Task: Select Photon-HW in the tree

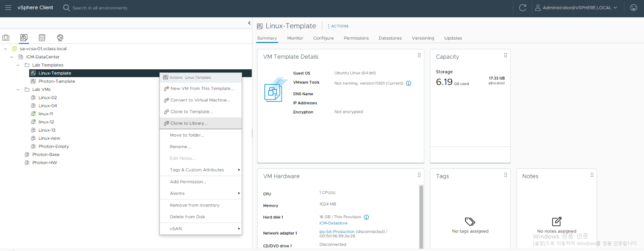Action: (x=45, y=163)
